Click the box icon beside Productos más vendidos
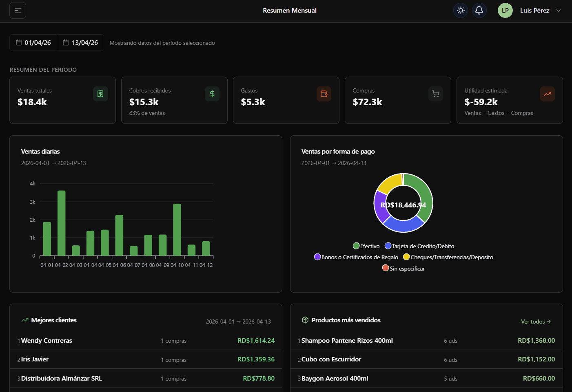This screenshot has width=572, height=392. (305, 320)
